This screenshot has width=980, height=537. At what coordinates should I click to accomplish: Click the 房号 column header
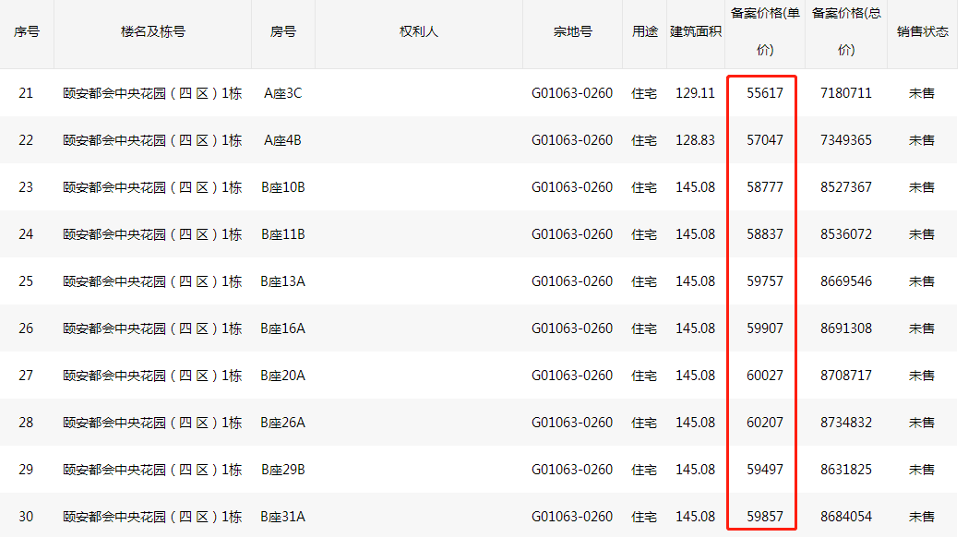coord(283,32)
